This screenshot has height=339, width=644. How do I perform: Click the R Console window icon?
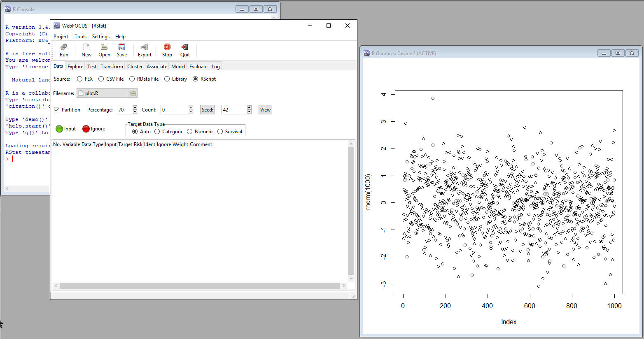coord(8,9)
